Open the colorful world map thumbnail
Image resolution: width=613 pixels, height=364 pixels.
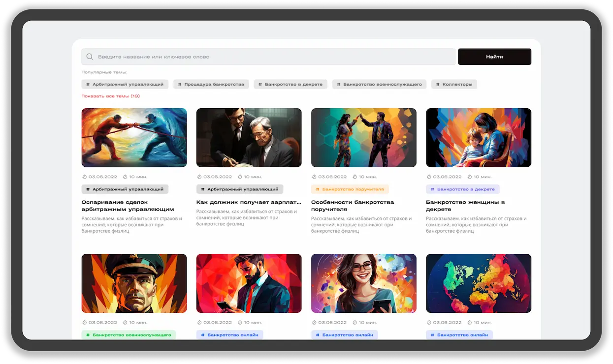tap(479, 283)
